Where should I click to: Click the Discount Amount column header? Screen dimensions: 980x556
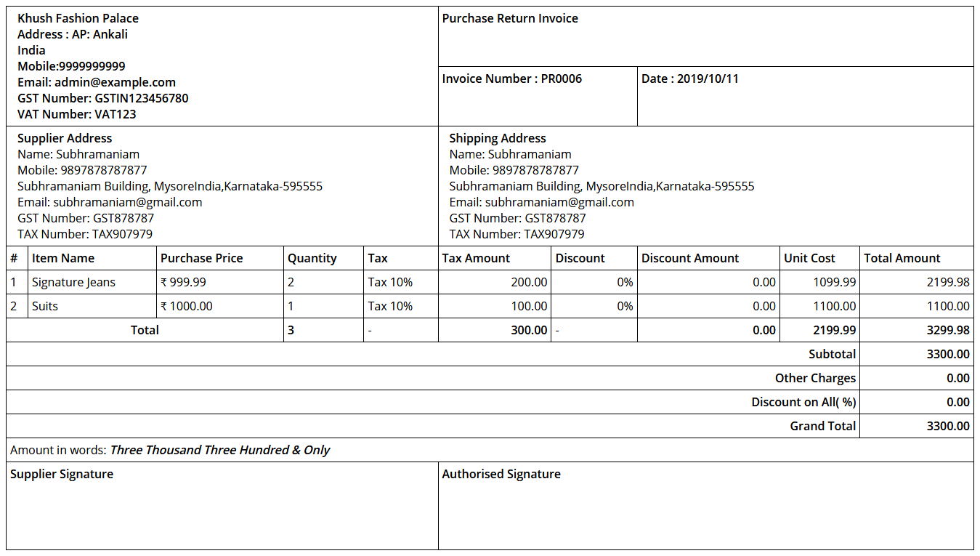[x=689, y=258]
